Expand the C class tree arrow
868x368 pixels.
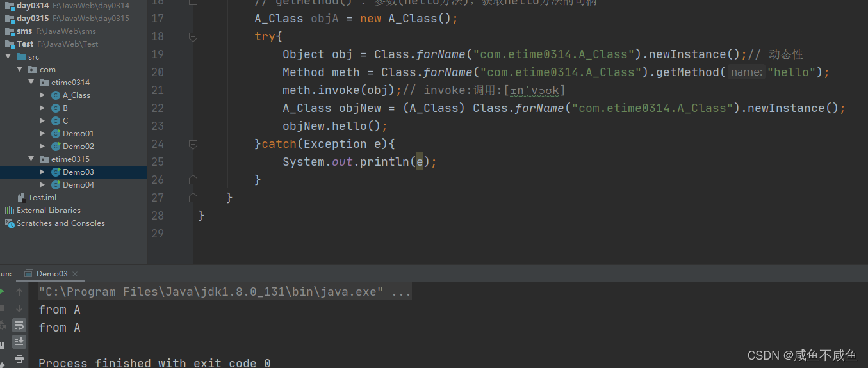coord(42,121)
